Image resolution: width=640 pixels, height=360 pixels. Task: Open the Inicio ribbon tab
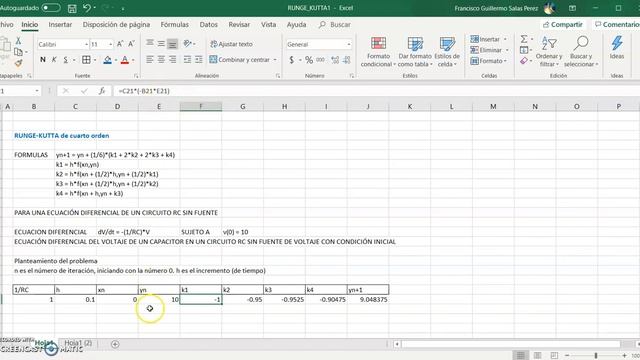[x=29, y=24]
